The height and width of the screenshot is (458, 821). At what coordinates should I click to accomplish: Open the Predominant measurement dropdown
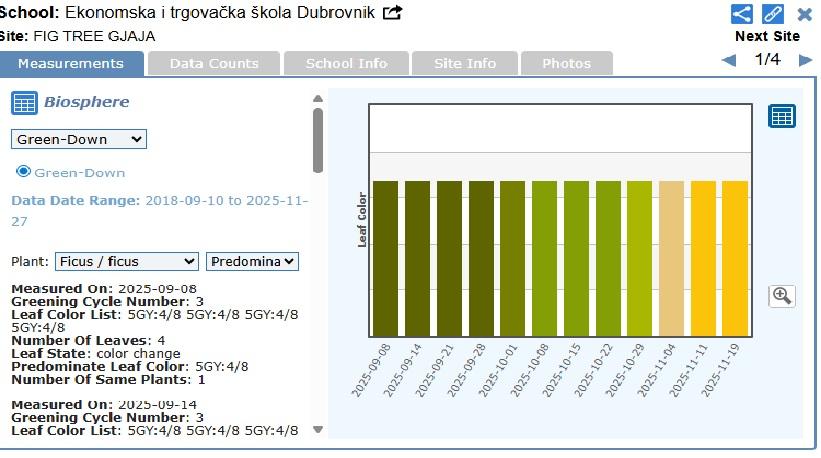pyautogui.click(x=252, y=261)
